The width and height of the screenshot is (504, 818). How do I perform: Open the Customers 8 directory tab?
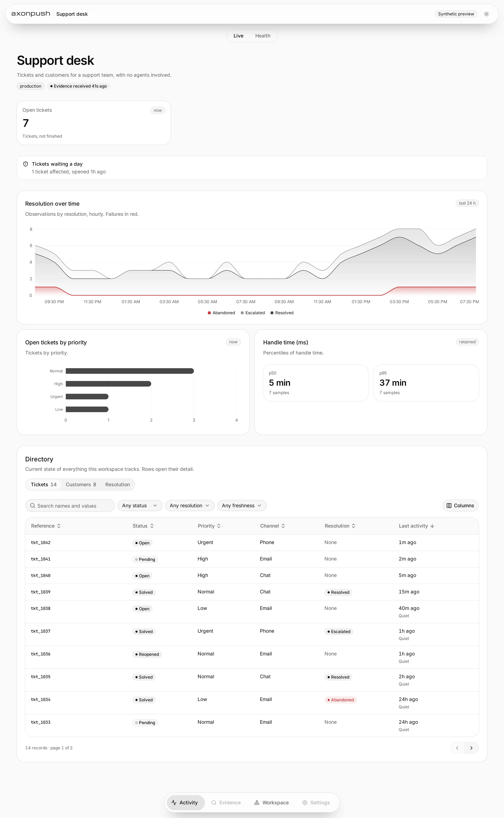81,484
